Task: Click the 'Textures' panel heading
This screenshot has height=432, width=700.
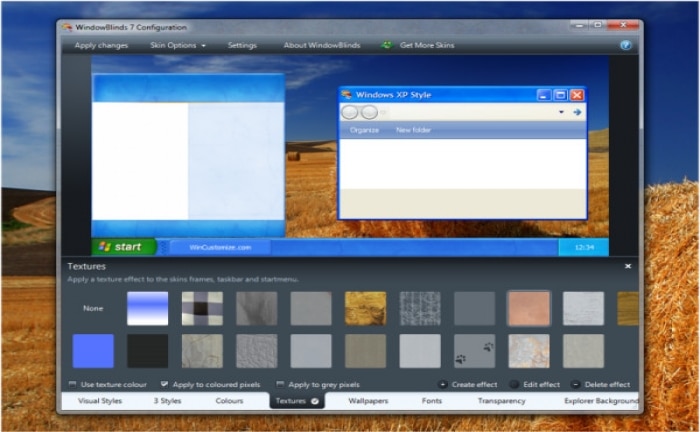Action: click(x=86, y=266)
